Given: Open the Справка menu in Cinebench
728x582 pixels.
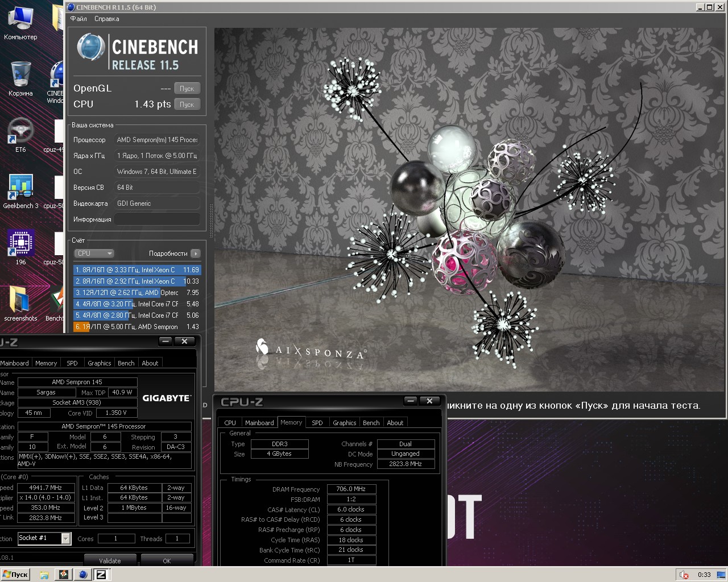Looking at the screenshot, I should (107, 19).
